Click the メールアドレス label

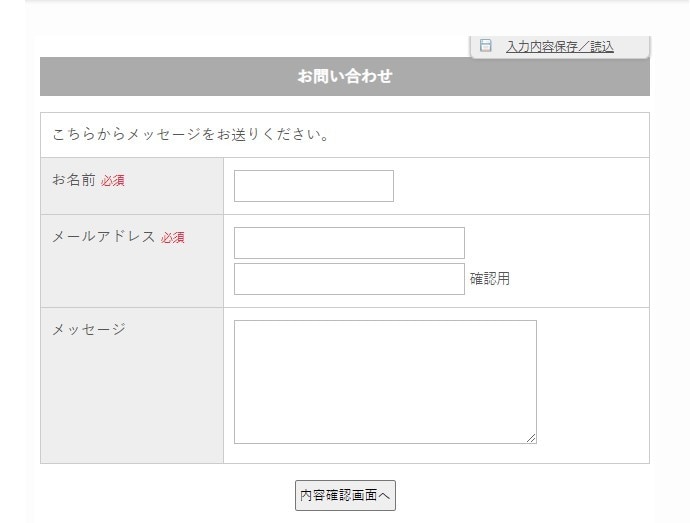[x=103, y=237]
